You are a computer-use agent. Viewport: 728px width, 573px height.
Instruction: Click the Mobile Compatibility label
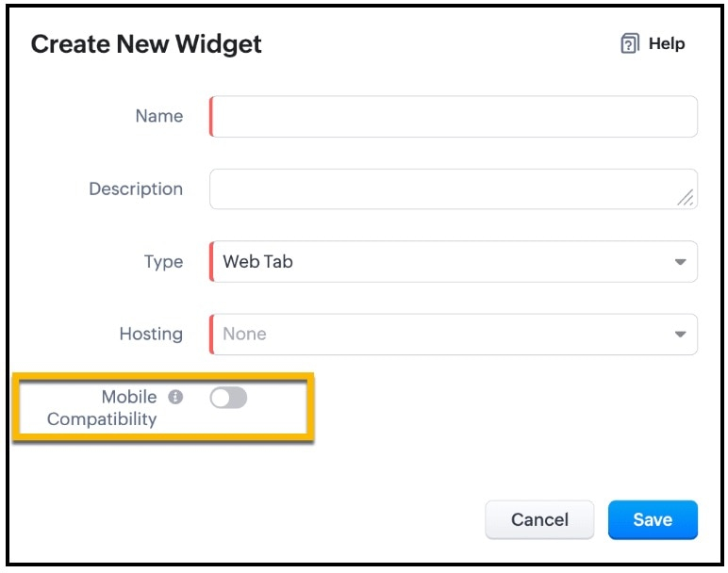[102, 408]
